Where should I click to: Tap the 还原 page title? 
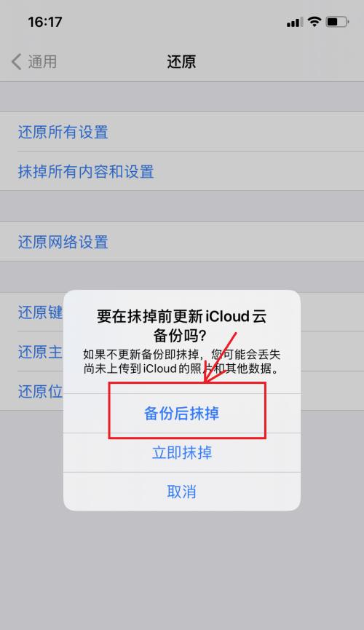coord(181,62)
